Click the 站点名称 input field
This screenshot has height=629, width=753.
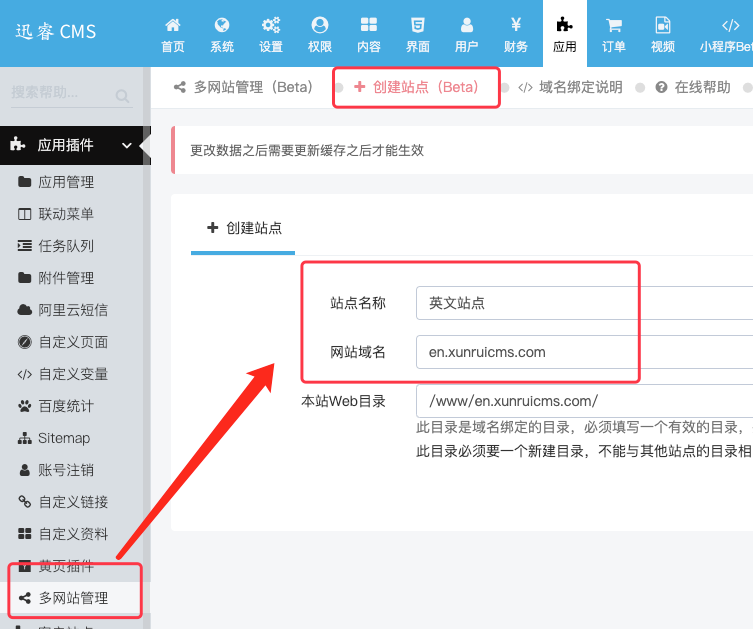584,303
